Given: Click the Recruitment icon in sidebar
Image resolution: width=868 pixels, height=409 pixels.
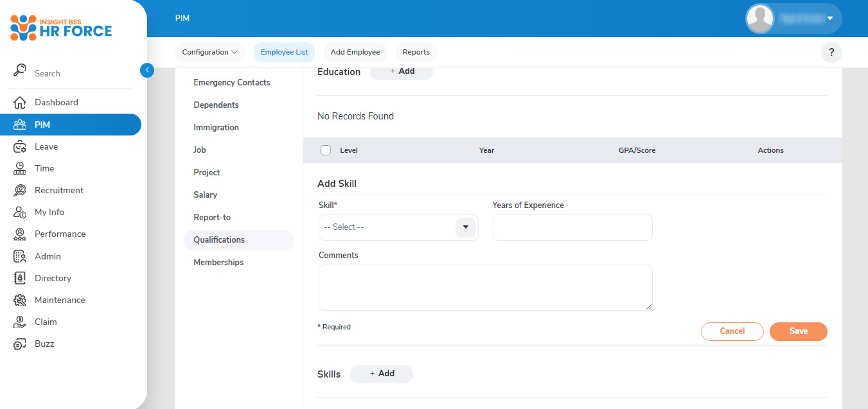Looking at the screenshot, I should click(x=20, y=190).
